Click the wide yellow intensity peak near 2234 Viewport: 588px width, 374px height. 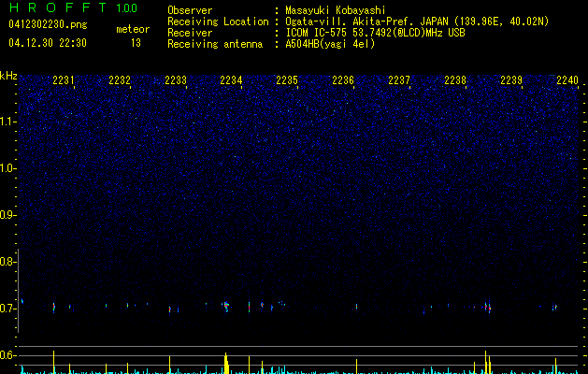click(226, 364)
